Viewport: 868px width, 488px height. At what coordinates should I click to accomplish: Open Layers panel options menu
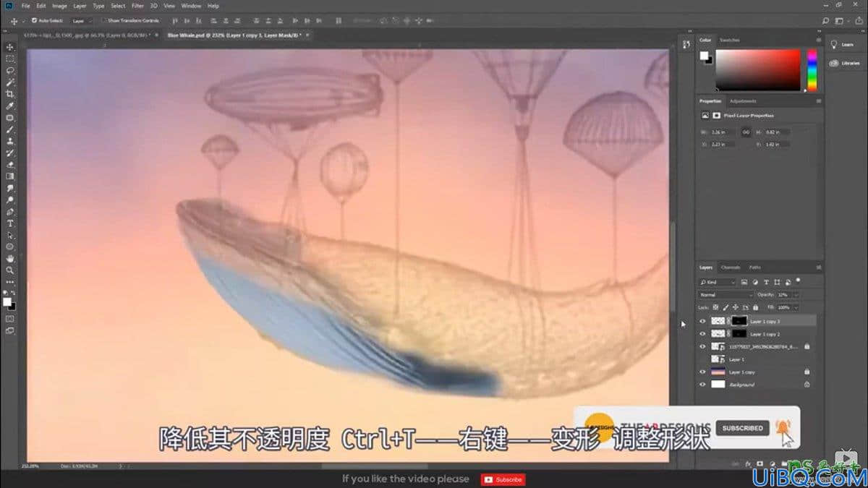tap(818, 267)
